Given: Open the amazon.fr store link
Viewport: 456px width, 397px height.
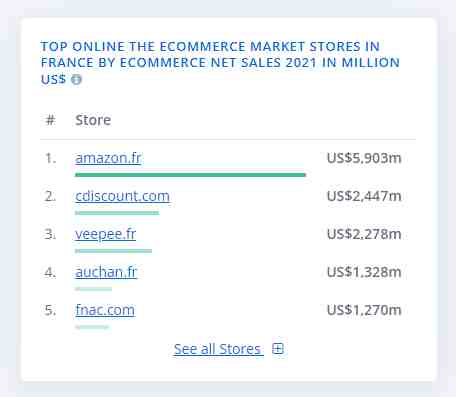Looking at the screenshot, I should click(x=108, y=158).
